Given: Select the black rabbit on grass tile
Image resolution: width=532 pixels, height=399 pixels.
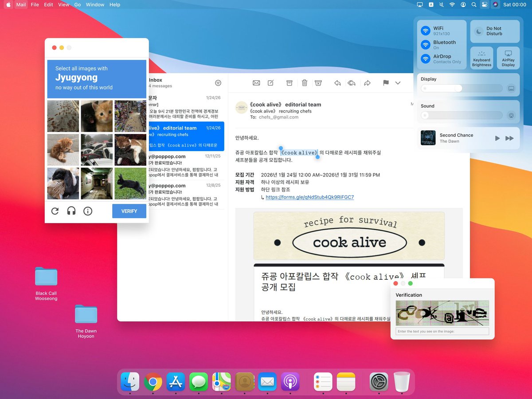Looking at the screenshot, I should click(x=130, y=183).
